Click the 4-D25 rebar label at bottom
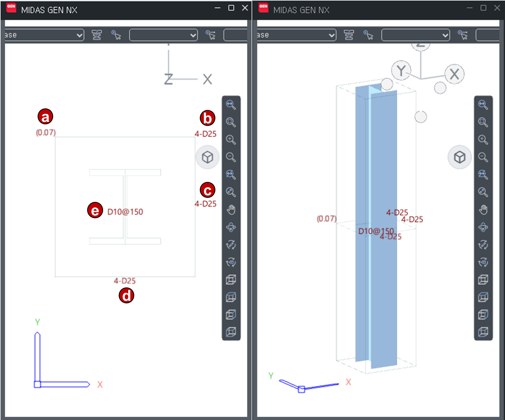The height and width of the screenshot is (420, 505). point(124,281)
